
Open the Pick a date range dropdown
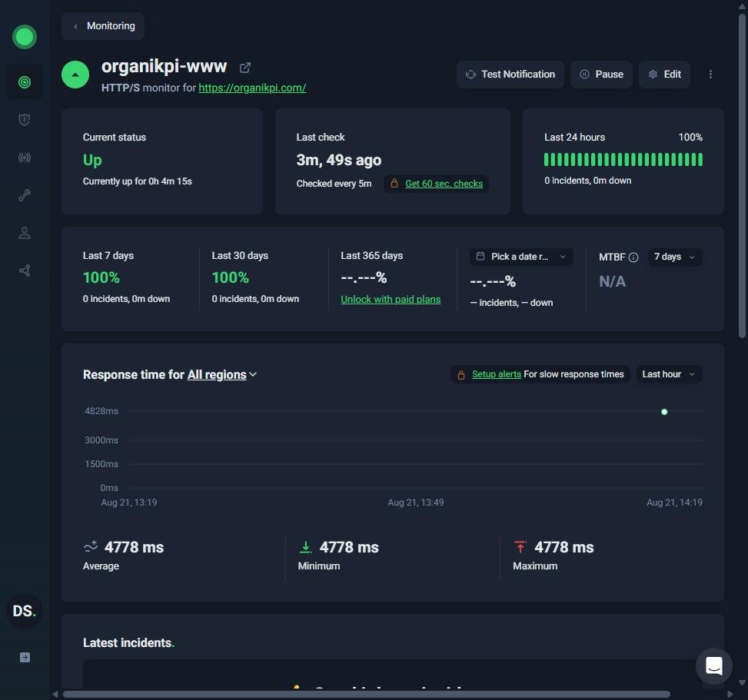point(521,257)
